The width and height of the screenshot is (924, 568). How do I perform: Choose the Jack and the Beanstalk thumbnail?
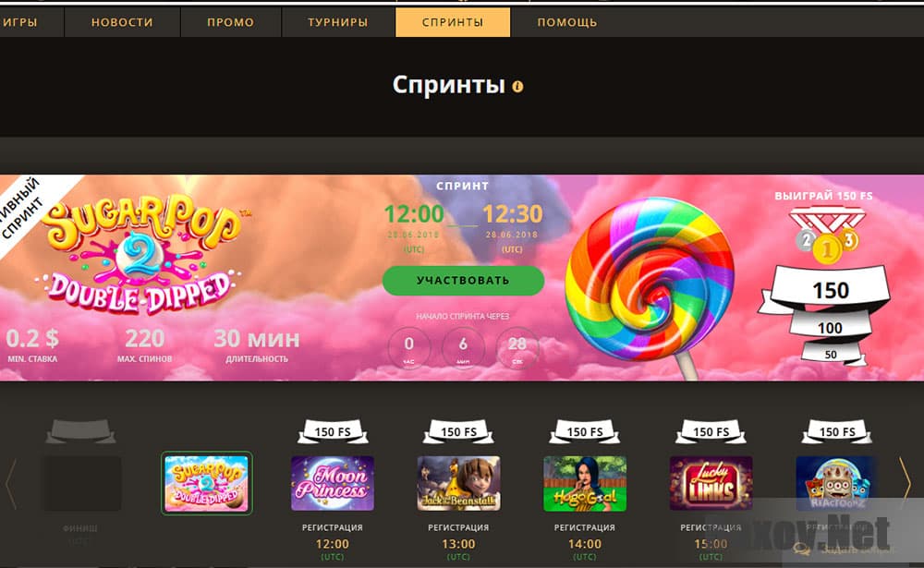tap(458, 483)
